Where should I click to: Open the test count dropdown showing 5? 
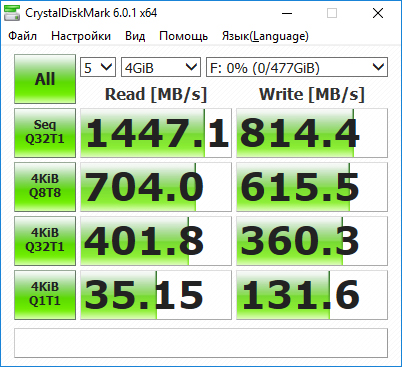98,67
